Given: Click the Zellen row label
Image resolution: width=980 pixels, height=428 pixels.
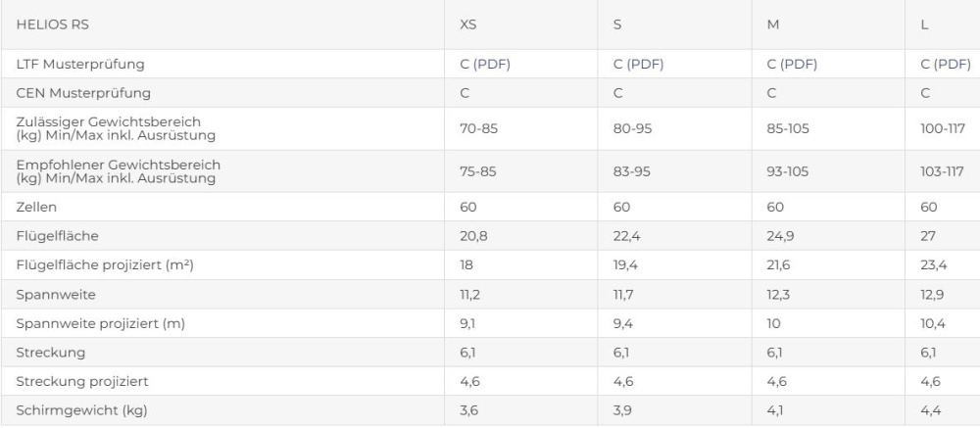Looking at the screenshot, I should [36, 207].
